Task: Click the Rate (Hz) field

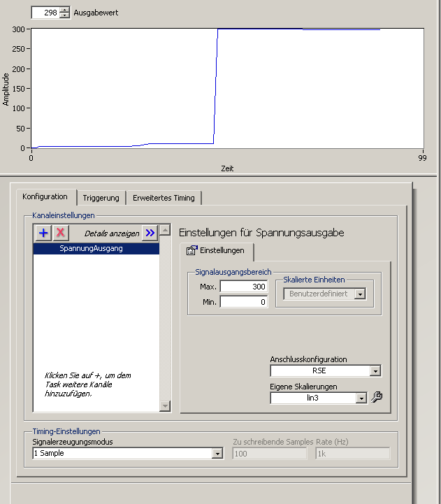Action: (x=353, y=454)
